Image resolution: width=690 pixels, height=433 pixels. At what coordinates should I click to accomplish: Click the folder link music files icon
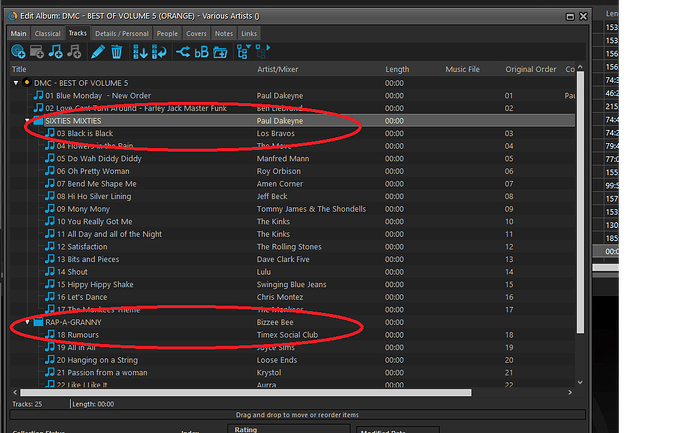(x=220, y=52)
